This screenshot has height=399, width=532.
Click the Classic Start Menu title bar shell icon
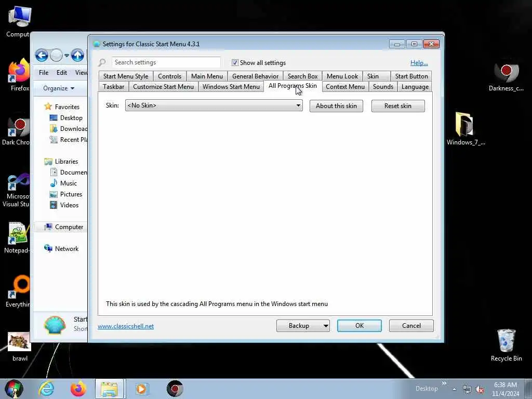(x=97, y=44)
